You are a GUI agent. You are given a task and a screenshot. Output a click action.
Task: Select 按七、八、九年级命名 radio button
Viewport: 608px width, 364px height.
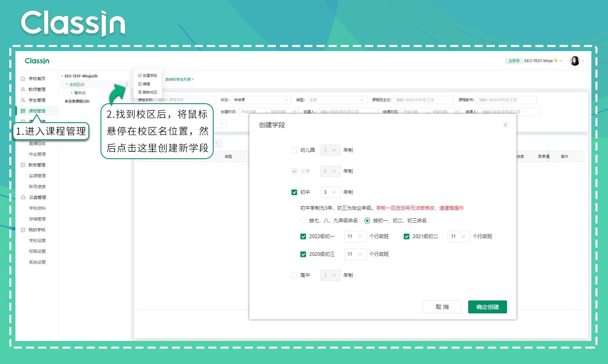(303, 221)
